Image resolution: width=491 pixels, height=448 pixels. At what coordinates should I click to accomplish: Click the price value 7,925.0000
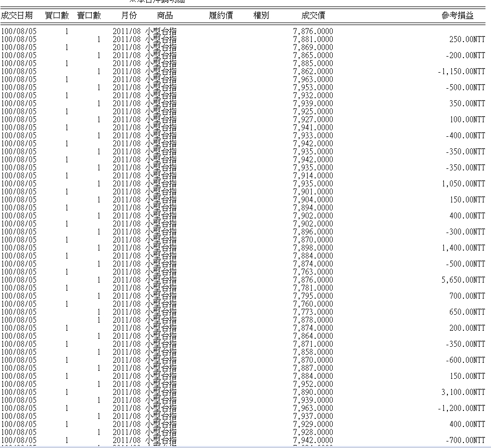coord(313,112)
